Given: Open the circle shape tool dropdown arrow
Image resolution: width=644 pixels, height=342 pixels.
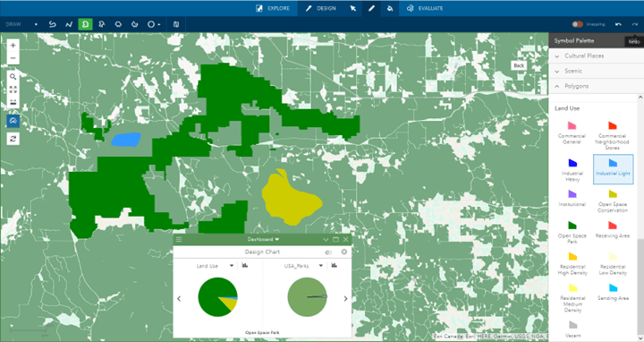Looking at the screenshot, I should click(159, 25).
